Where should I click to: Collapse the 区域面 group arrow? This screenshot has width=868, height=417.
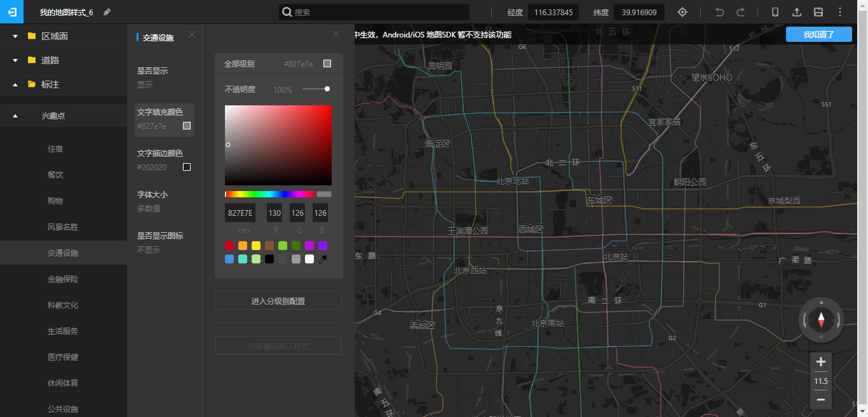pos(15,36)
